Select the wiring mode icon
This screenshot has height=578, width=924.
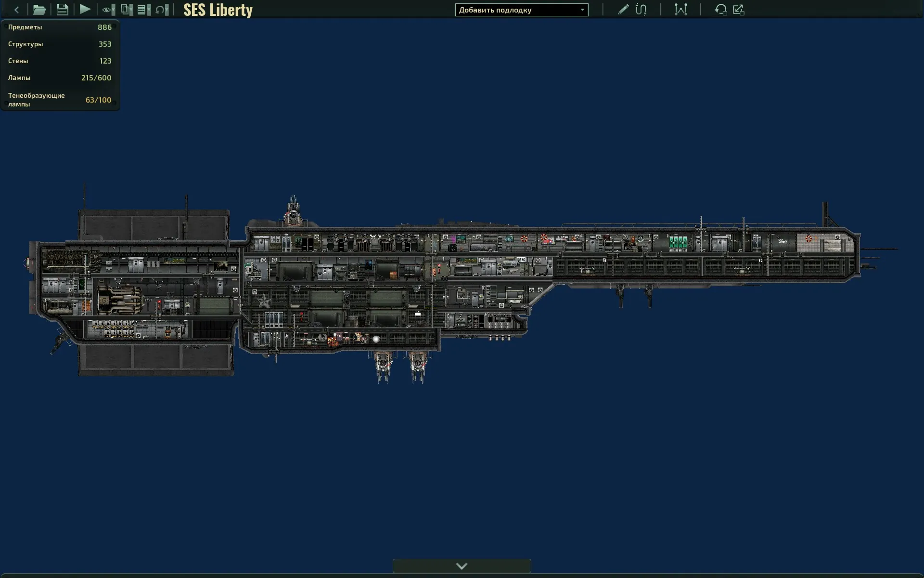click(641, 10)
